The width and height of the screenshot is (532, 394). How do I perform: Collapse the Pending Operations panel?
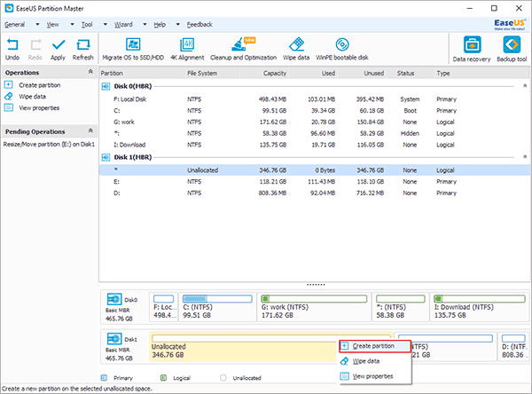pyautogui.click(x=90, y=130)
